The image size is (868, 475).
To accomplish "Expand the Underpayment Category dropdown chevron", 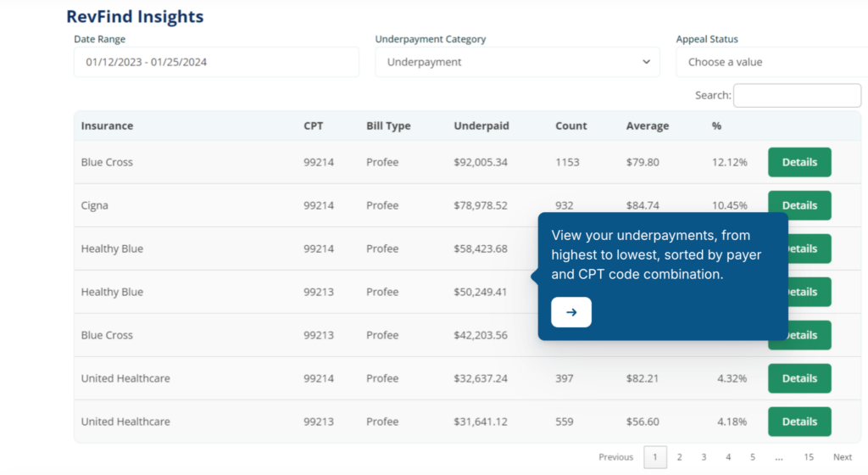I will [646, 62].
